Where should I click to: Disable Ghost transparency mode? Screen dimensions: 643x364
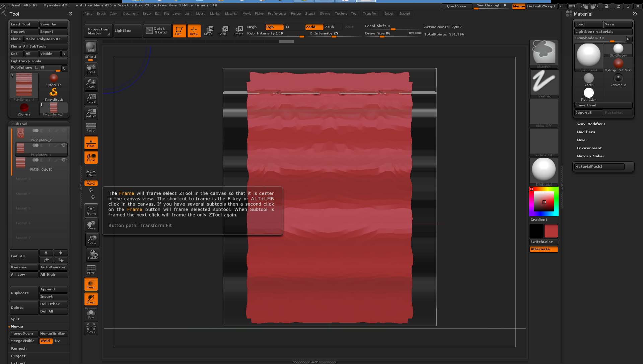(x=91, y=299)
